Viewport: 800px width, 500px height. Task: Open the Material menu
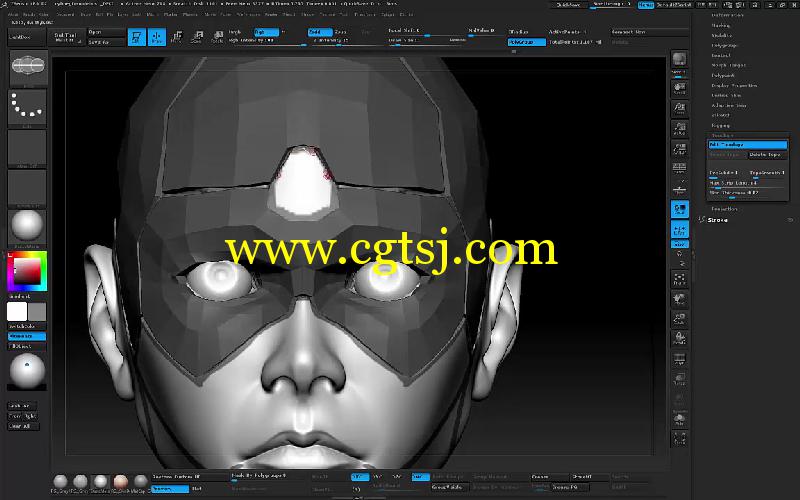coord(190,14)
